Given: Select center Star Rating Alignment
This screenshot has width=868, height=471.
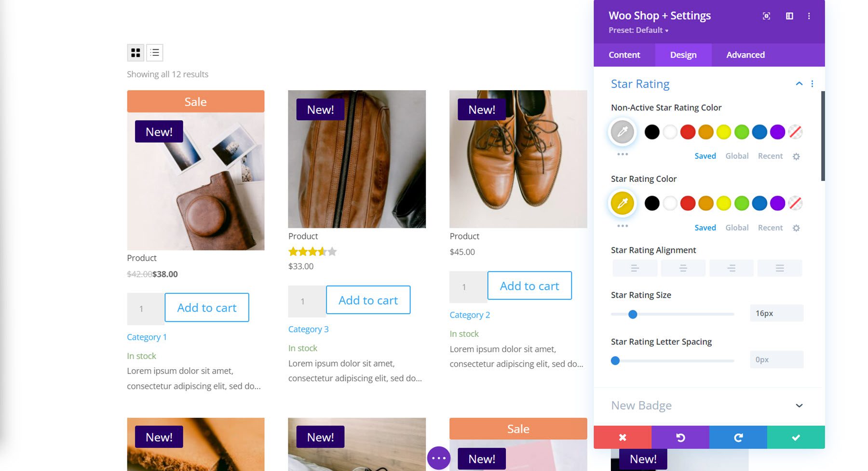Looking at the screenshot, I should tap(683, 268).
